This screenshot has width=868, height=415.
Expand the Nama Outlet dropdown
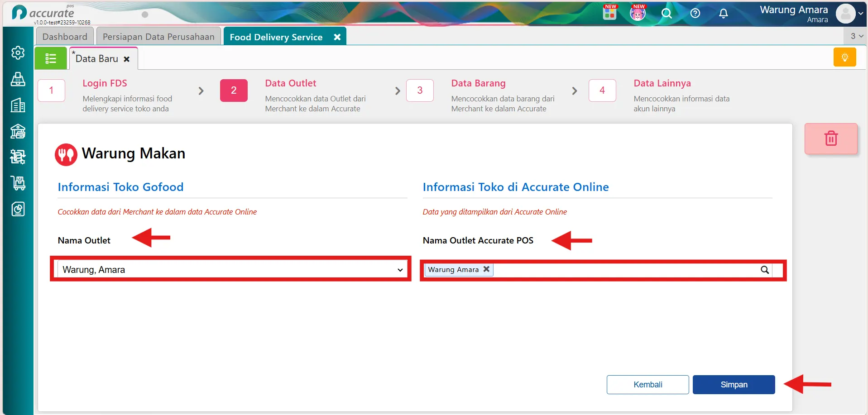point(230,270)
